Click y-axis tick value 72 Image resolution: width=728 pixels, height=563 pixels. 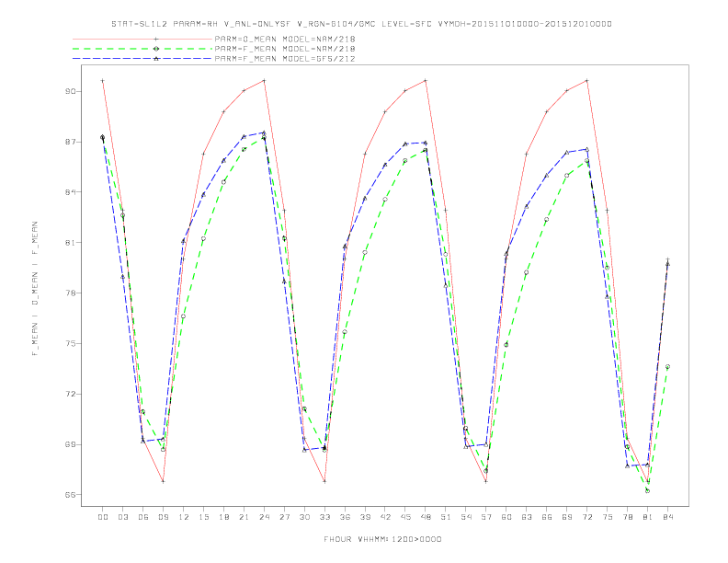pos(70,394)
